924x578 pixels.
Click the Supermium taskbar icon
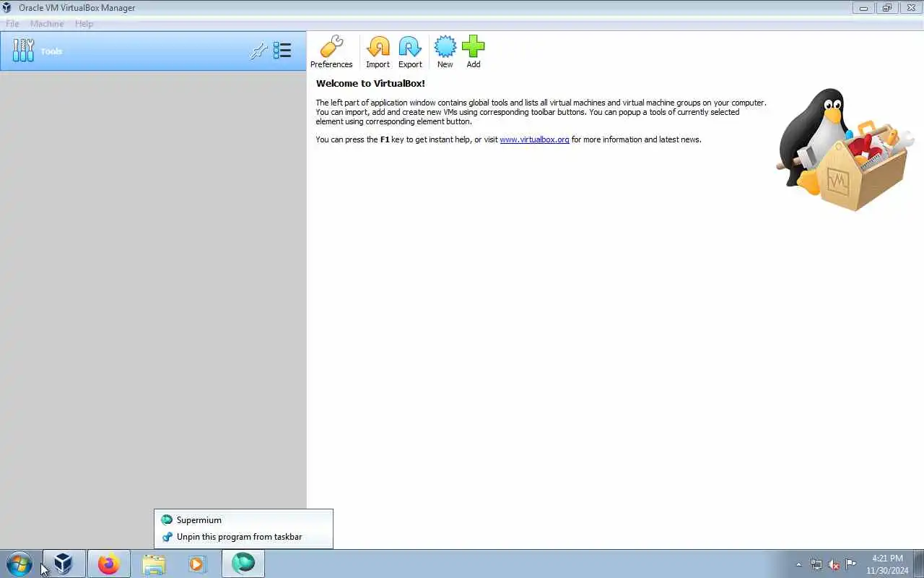coord(243,564)
